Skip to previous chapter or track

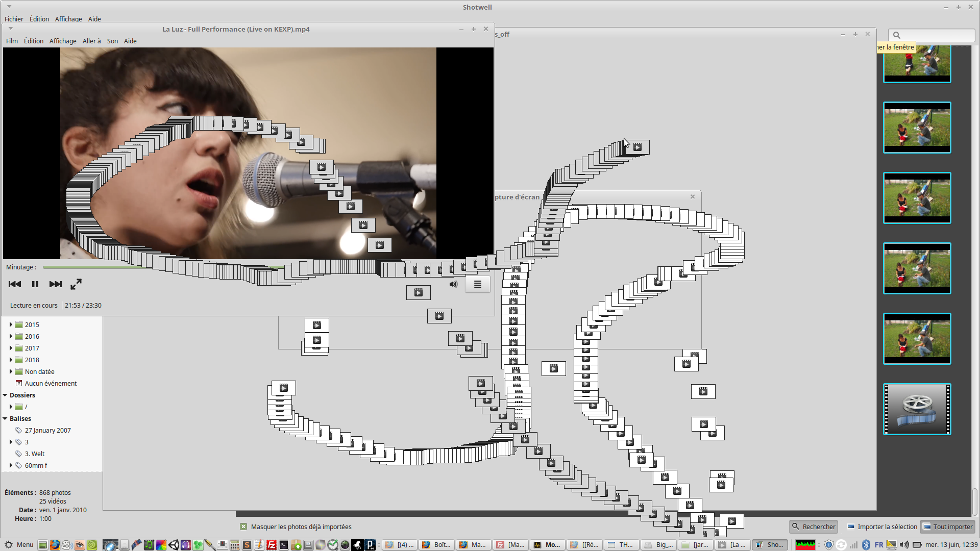click(x=15, y=284)
